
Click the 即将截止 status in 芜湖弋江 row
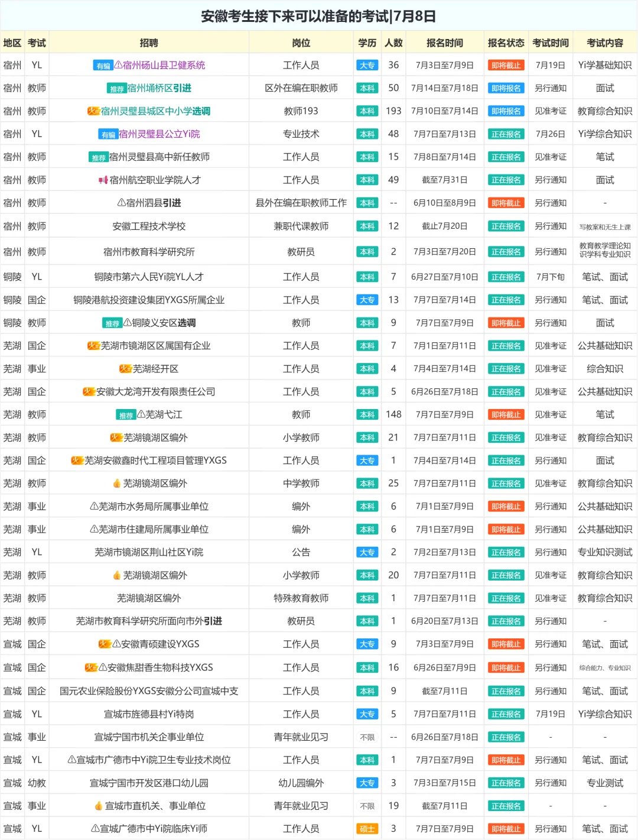(506, 415)
